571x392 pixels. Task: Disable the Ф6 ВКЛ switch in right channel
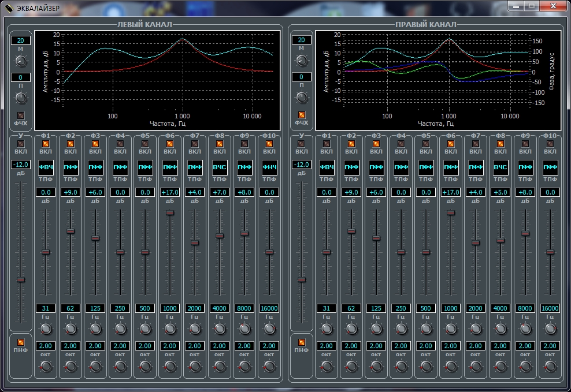(x=451, y=144)
